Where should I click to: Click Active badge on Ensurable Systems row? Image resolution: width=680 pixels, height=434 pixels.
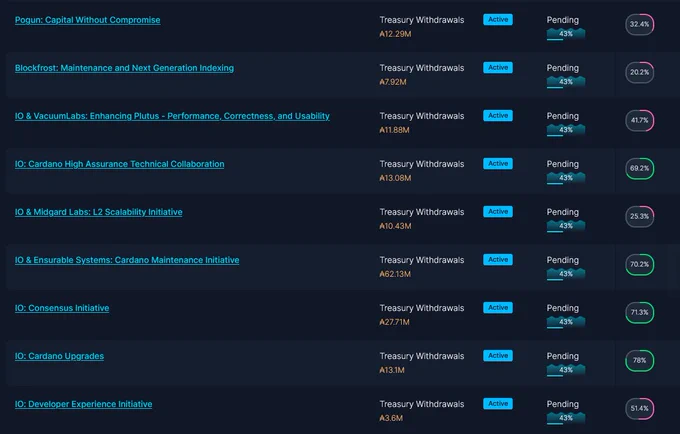498,259
